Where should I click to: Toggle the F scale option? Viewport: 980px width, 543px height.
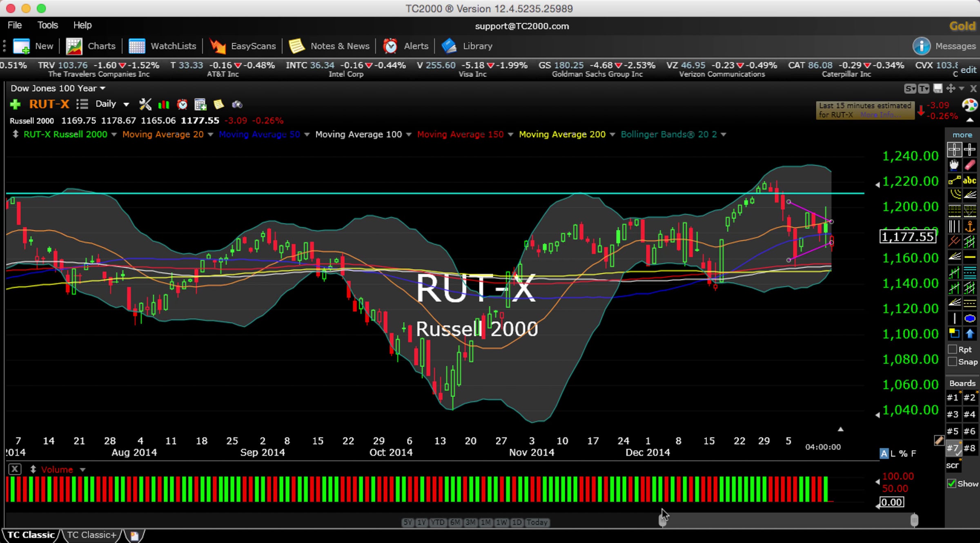coord(913,454)
